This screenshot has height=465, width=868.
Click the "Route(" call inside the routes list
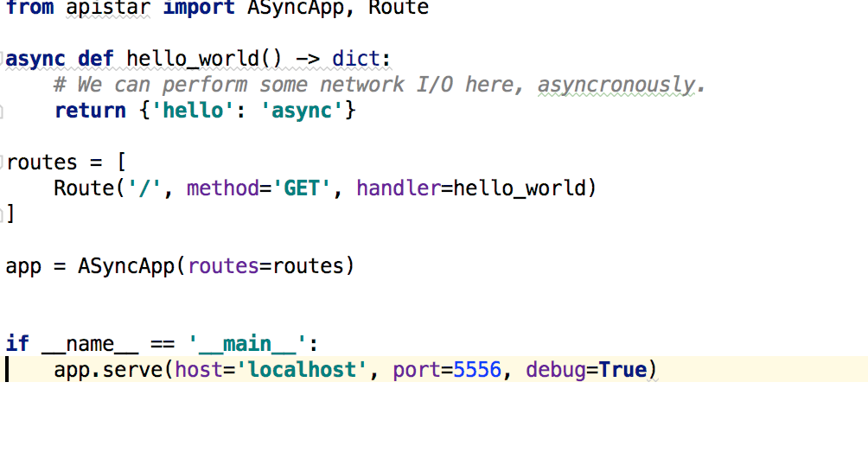click(x=89, y=188)
